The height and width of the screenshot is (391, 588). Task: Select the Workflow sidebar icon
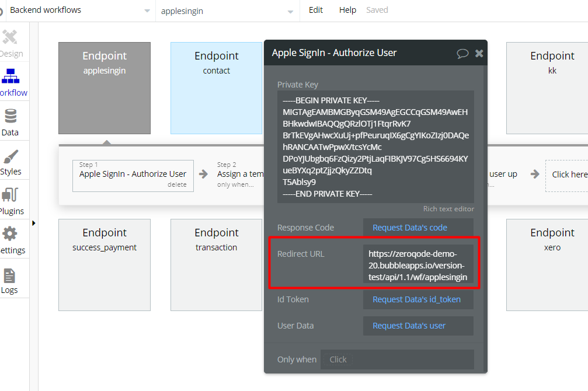click(x=11, y=76)
